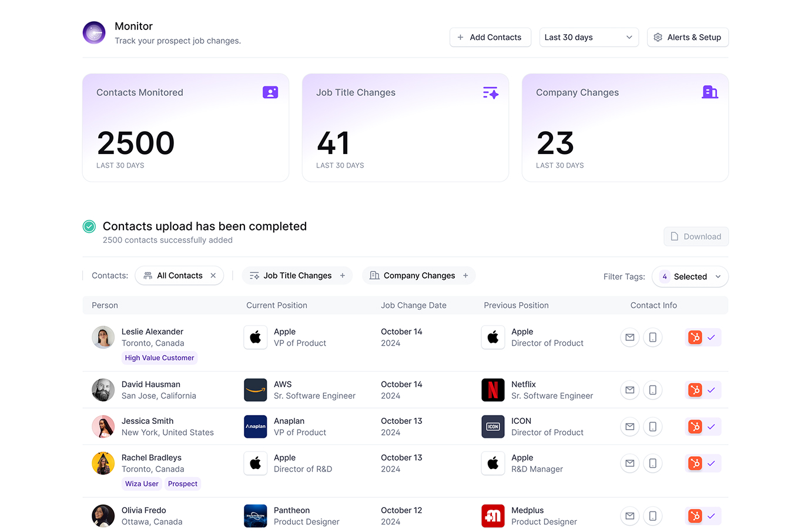Image resolution: width=811 pixels, height=532 pixels.
Task: Click the Job Title Changes card icon
Action: coord(491,92)
